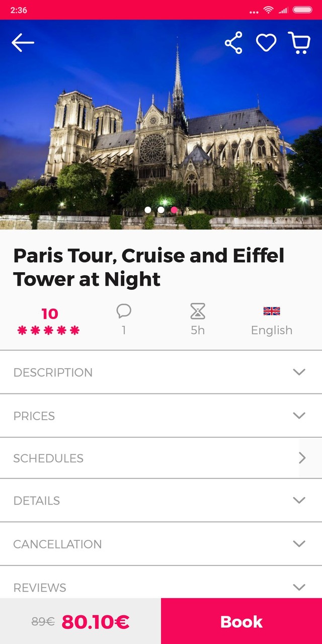Screen dimensions: 322x644
Task: Click the back arrow to return
Action: tap(22, 43)
